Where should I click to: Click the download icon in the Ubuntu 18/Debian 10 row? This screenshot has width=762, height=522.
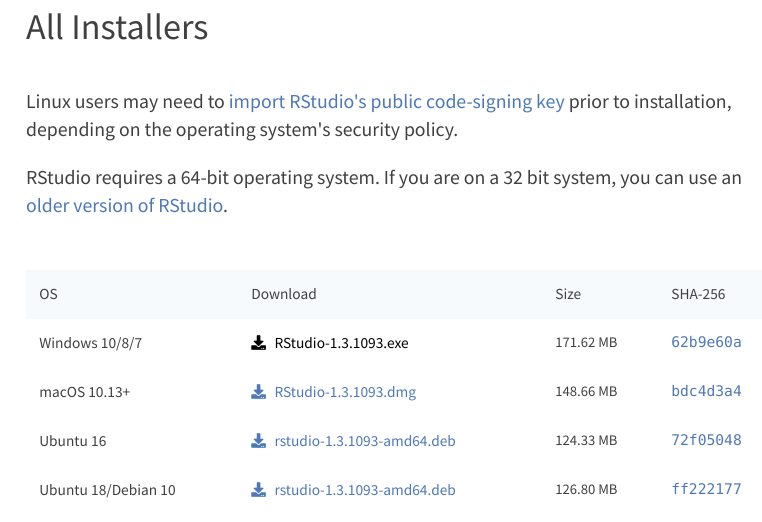(258, 490)
